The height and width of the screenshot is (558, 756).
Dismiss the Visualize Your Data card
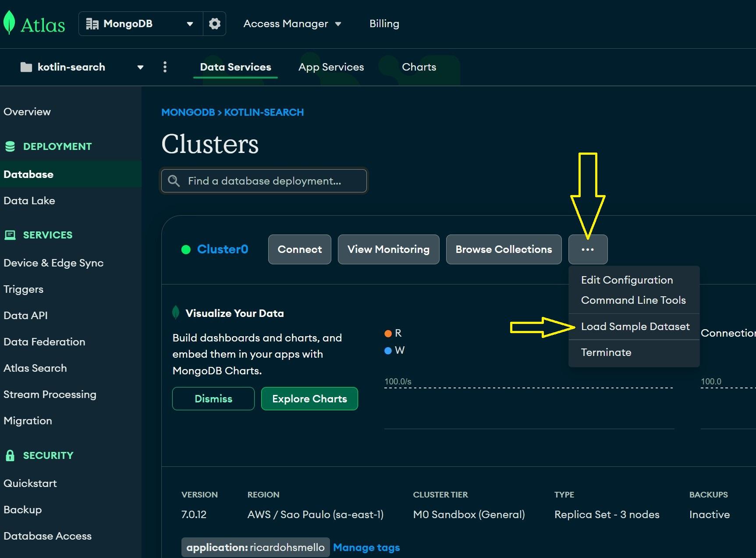[213, 399]
